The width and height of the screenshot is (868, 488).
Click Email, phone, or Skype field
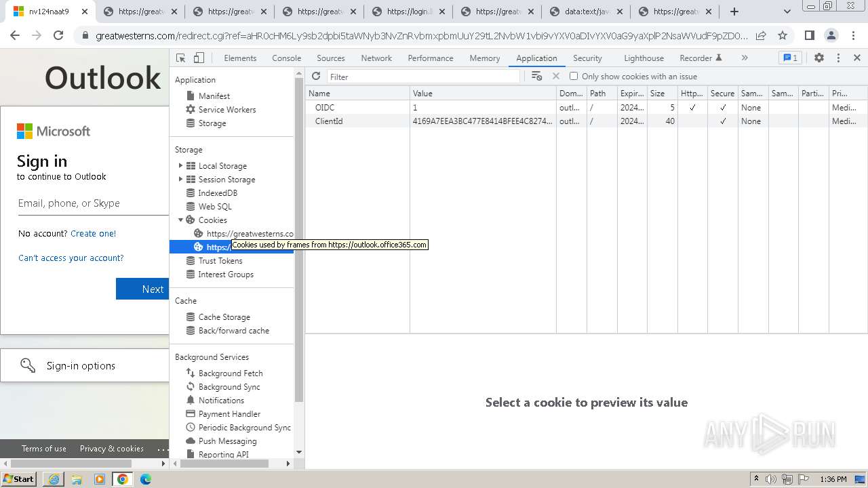(x=93, y=203)
